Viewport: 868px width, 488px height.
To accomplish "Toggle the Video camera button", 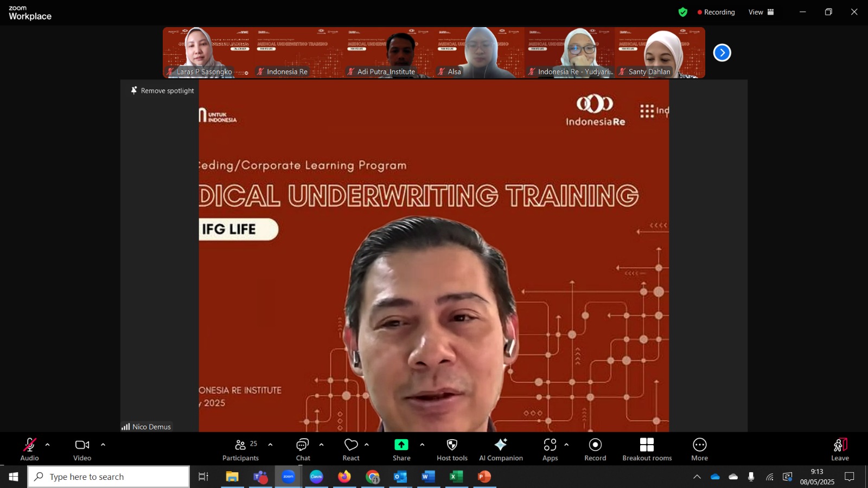I will click(82, 450).
